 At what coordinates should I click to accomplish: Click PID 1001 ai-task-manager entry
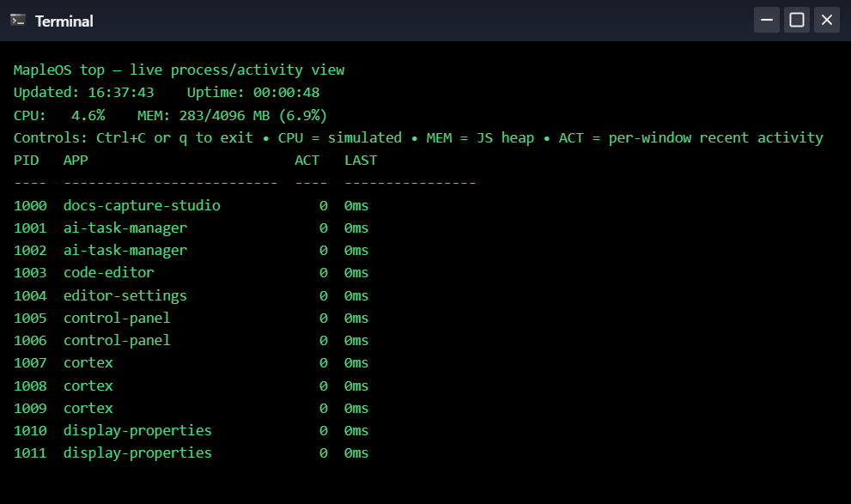191,228
